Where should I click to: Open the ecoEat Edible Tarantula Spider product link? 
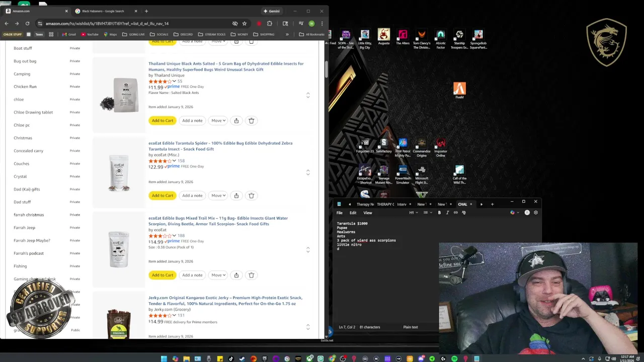pos(220,146)
